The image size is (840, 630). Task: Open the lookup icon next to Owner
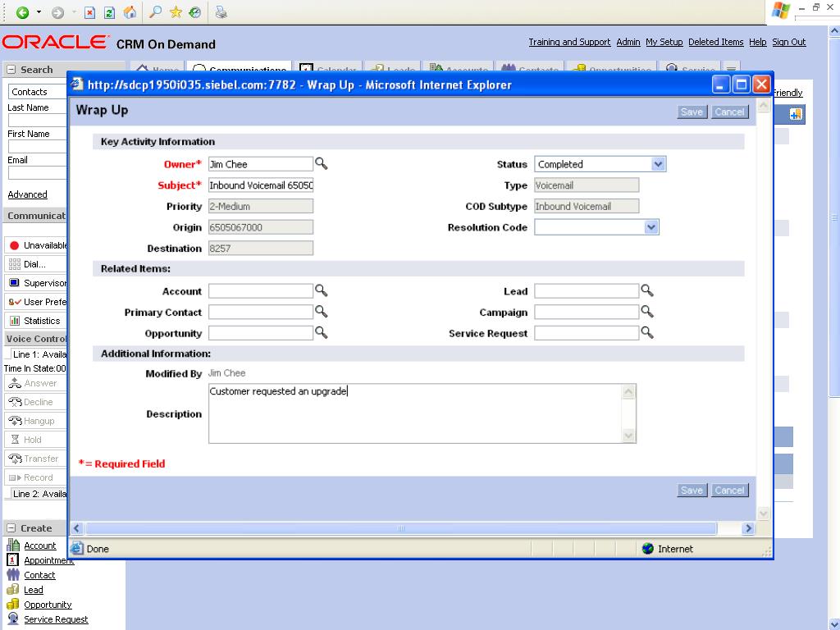pos(321,163)
